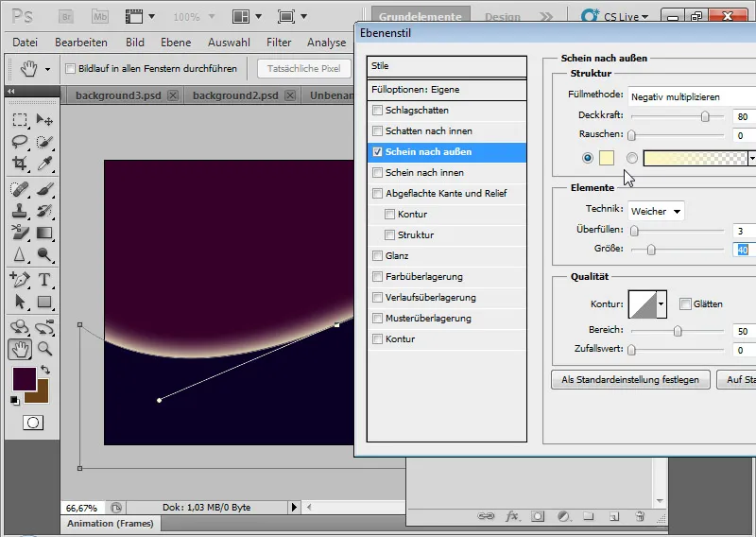Uncheck Schein nach außen checkbox
The height and width of the screenshot is (537, 756).
(x=377, y=151)
